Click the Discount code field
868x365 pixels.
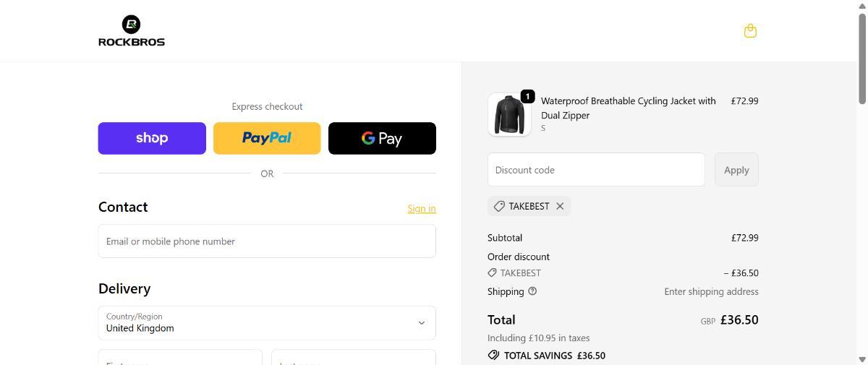pyautogui.click(x=596, y=170)
